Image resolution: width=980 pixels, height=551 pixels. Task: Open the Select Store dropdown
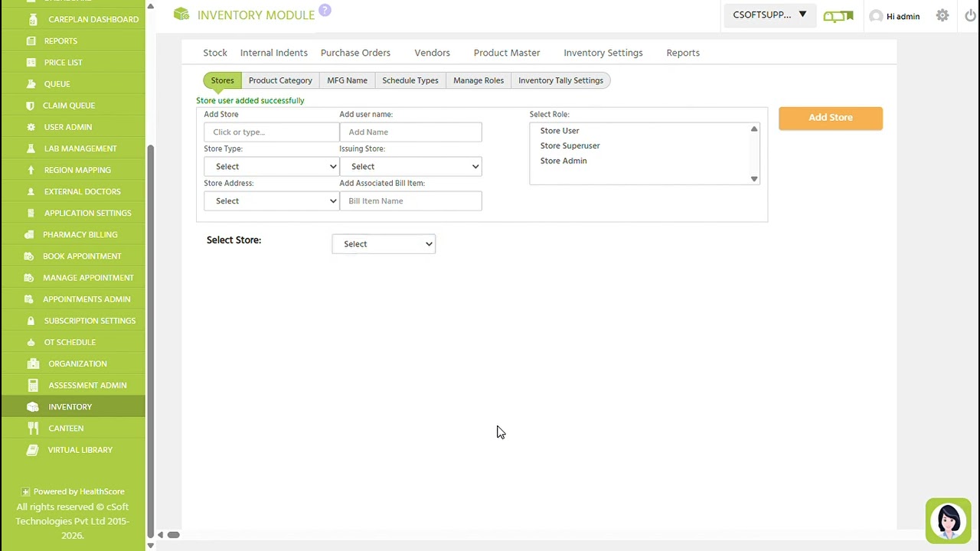(x=384, y=243)
